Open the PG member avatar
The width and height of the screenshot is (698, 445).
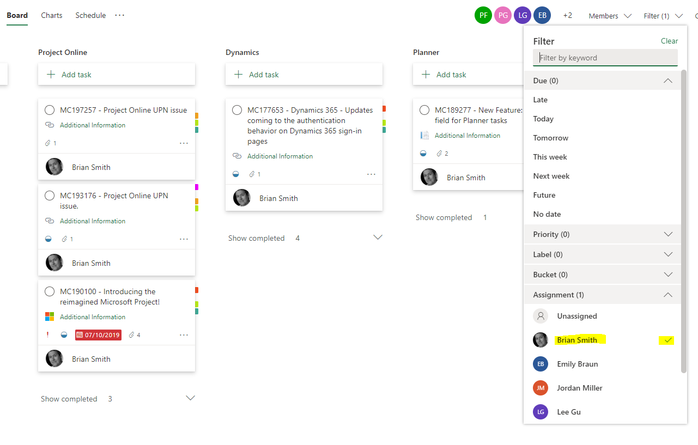point(503,16)
